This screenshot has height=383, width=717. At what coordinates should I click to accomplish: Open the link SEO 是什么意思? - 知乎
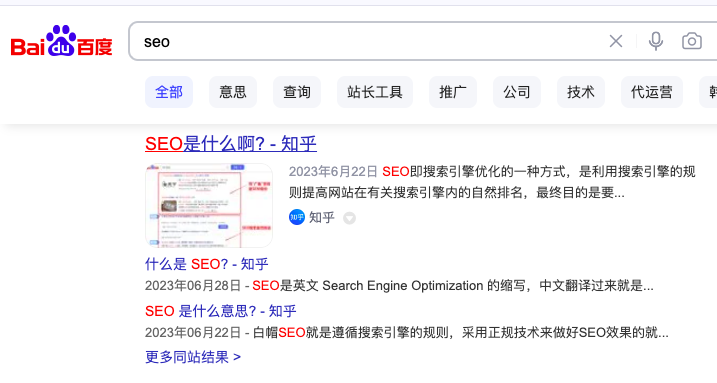pos(220,311)
